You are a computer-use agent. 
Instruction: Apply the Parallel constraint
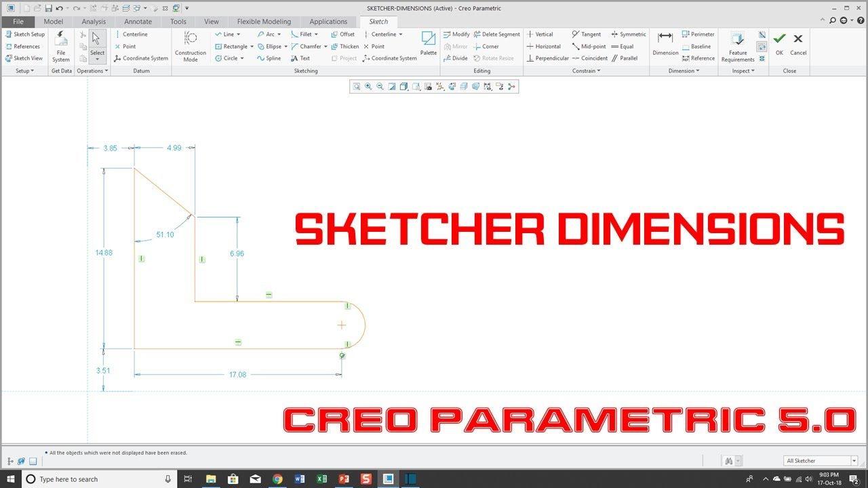tap(625, 58)
